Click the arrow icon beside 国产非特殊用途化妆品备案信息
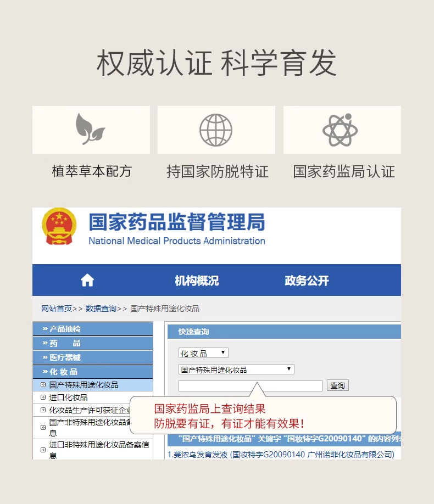The width and height of the screenshot is (434, 504). pyautogui.click(x=43, y=427)
